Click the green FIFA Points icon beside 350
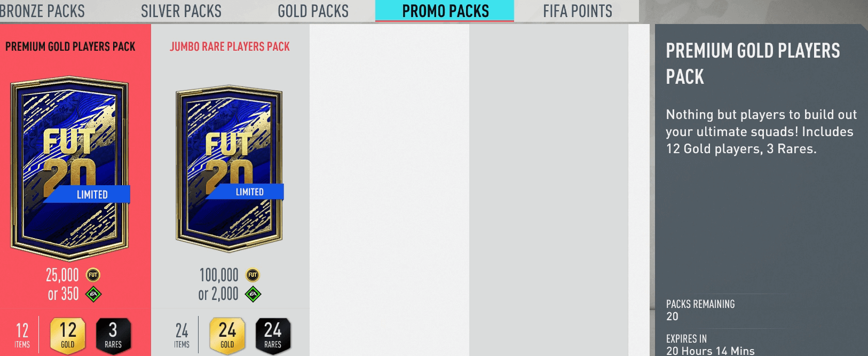This screenshot has height=356, width=868. pos(93,294)
